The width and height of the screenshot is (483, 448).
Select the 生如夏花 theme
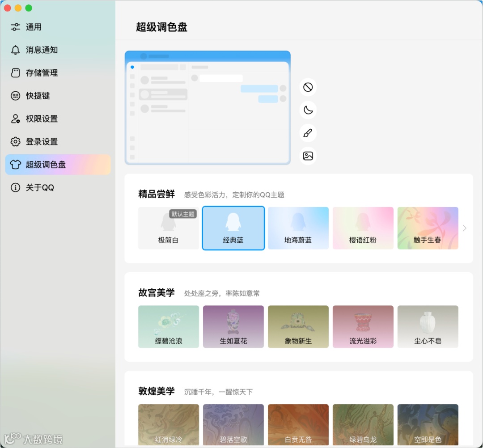(x=233, y=327)
